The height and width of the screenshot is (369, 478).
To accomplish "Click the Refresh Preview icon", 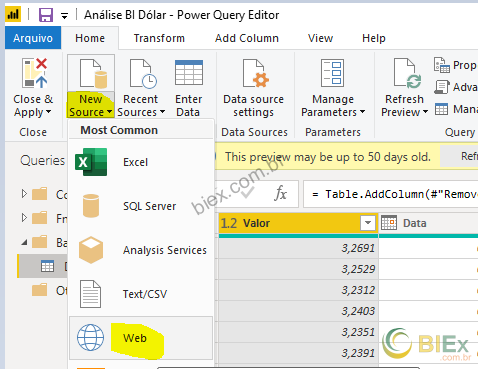I will (407, 73).
